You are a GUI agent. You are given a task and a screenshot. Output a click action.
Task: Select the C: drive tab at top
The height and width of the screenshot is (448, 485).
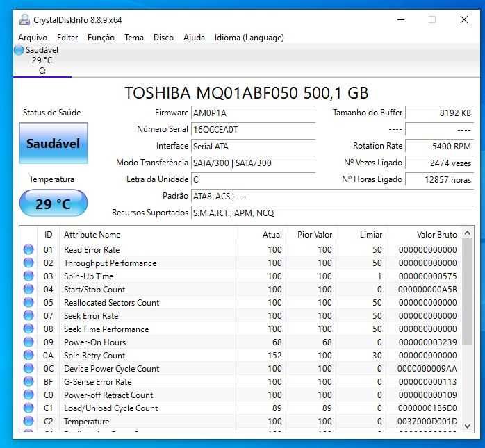pyautogui.click(x=42, y=60)
